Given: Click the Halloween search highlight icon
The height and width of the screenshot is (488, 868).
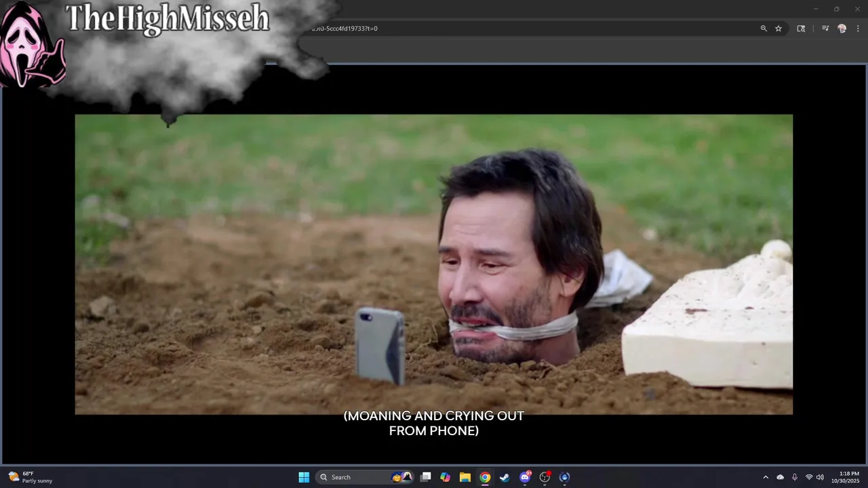Looking at the screenshot, I should [x=402, y=477].
